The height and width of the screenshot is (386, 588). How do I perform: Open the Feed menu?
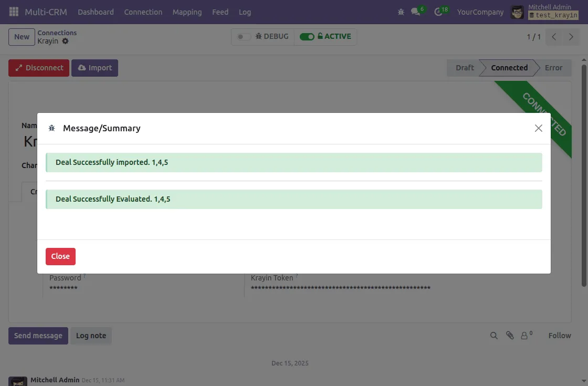[x=220, y=12]
